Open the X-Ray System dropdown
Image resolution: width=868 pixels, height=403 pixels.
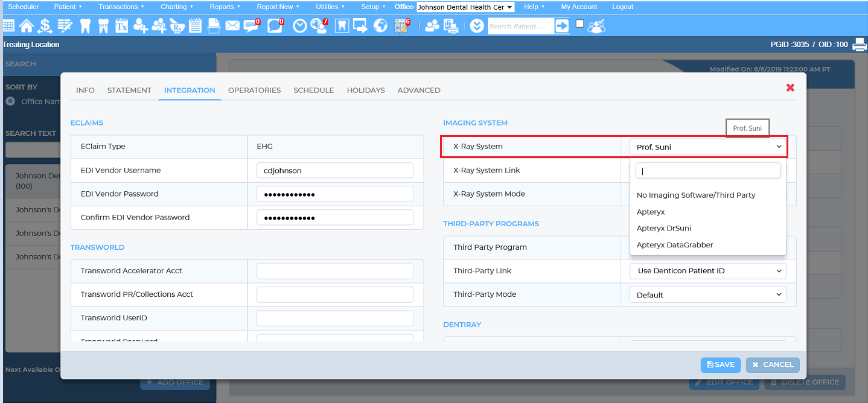click(x=708, y=147)
